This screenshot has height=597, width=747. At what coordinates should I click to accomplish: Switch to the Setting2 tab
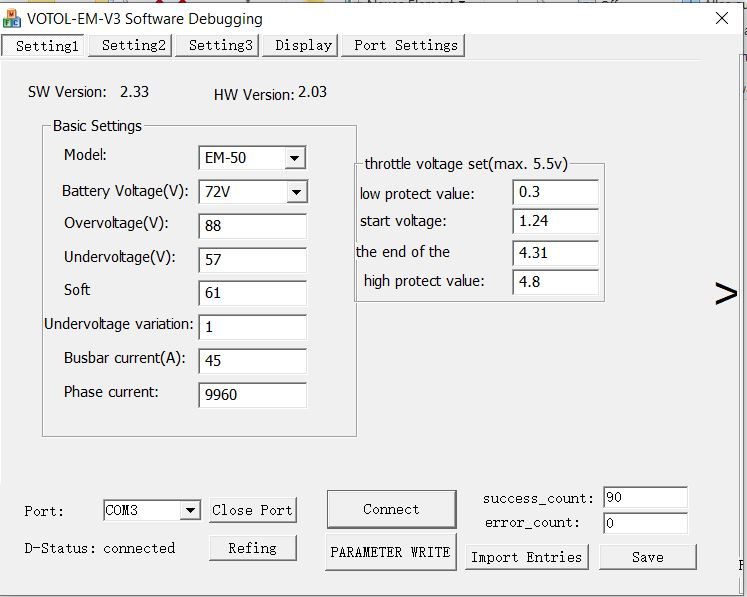click(133, 45)
